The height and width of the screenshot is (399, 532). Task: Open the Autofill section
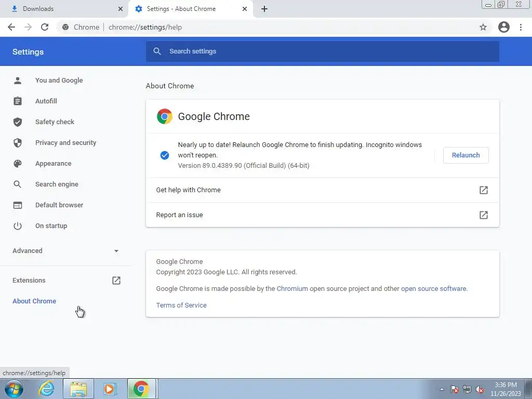tap(46, 101)
